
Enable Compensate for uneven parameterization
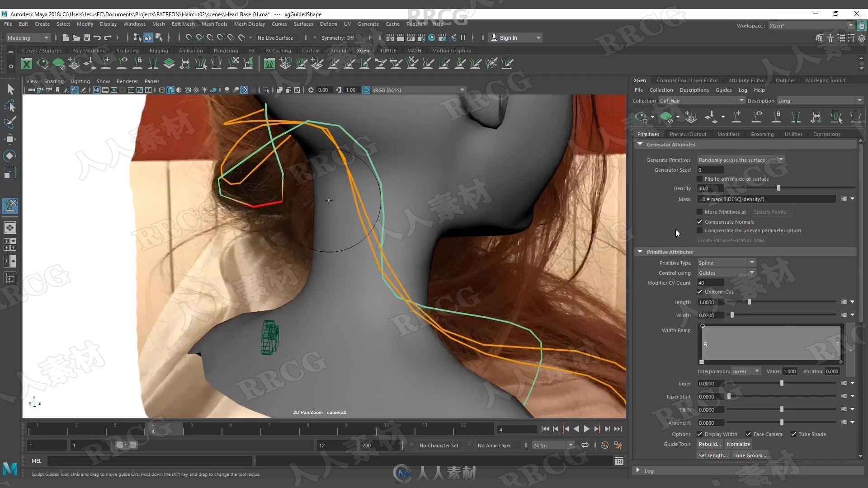click(700, 230)
